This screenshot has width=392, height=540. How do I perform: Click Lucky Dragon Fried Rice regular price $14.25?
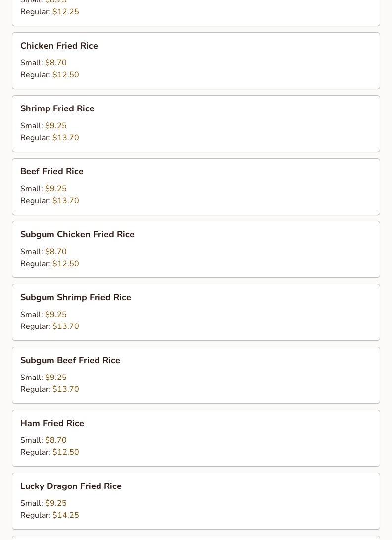(x=65, y=515)
